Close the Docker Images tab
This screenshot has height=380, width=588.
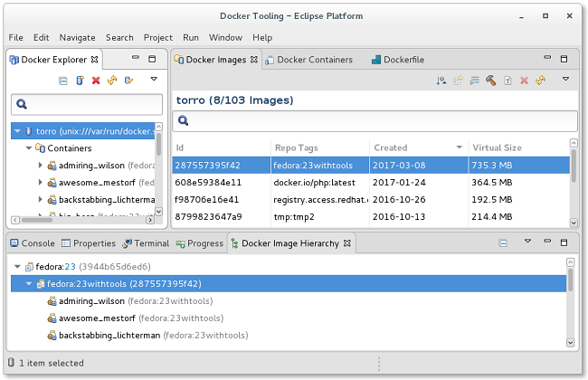coord(254,60)
